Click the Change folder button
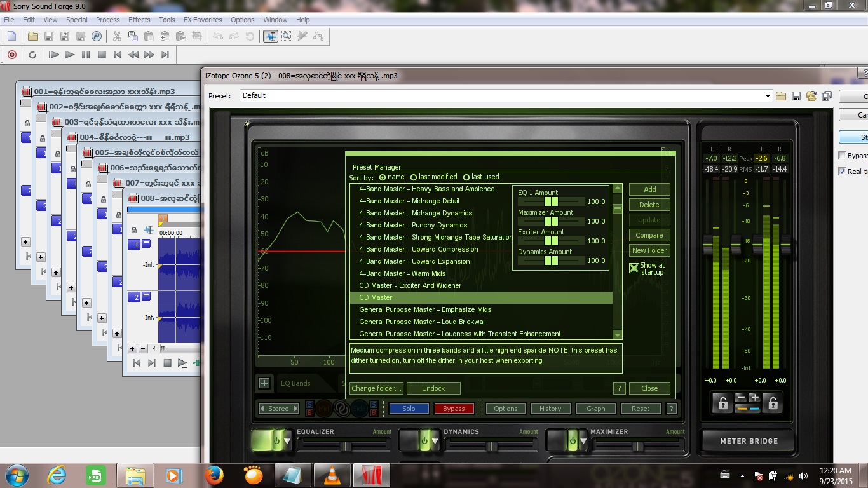Screen dimensions: 868x488 377,388
